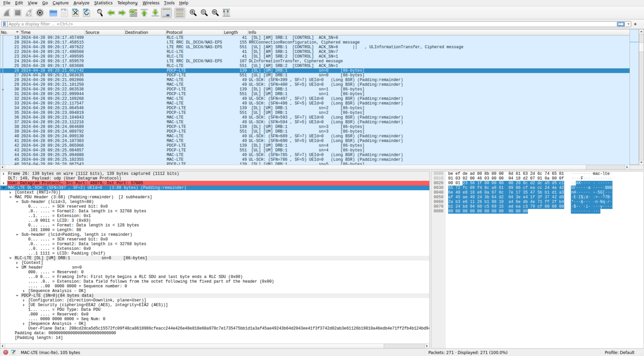Toggle auto-scroll during live capture

point(166,13)
